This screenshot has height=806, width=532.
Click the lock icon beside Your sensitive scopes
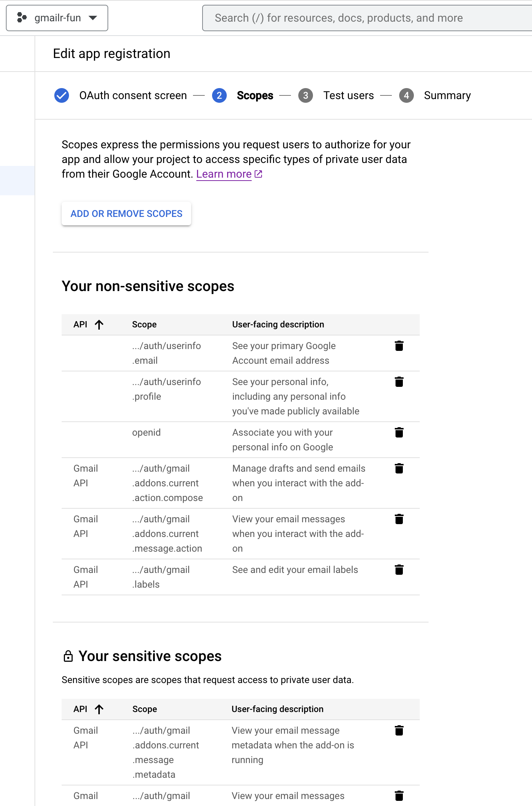69,656
